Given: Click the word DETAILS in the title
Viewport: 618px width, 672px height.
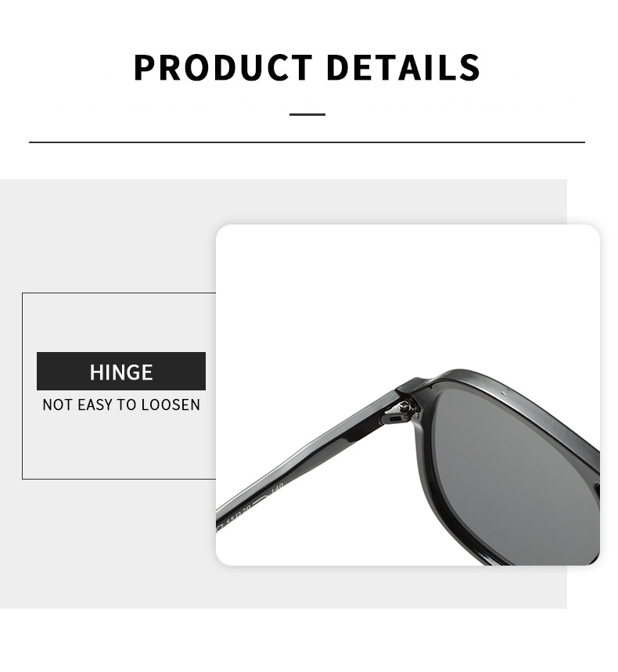Looking at the screenshot, I should tap(404, 67).
